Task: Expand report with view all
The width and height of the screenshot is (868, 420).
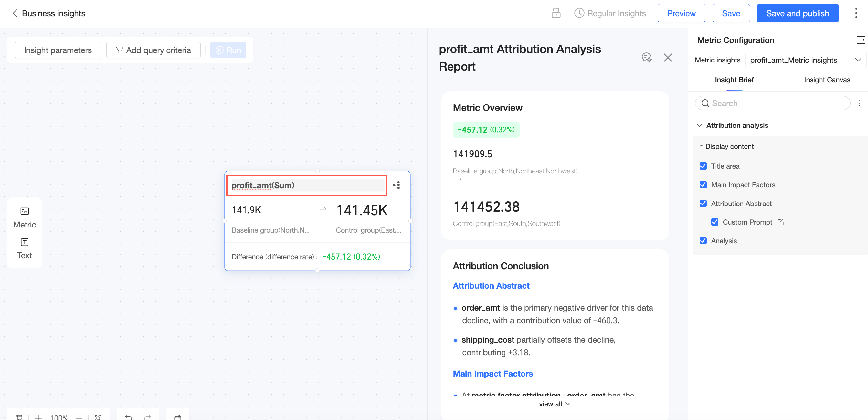Action: click(x=554, y=404)
